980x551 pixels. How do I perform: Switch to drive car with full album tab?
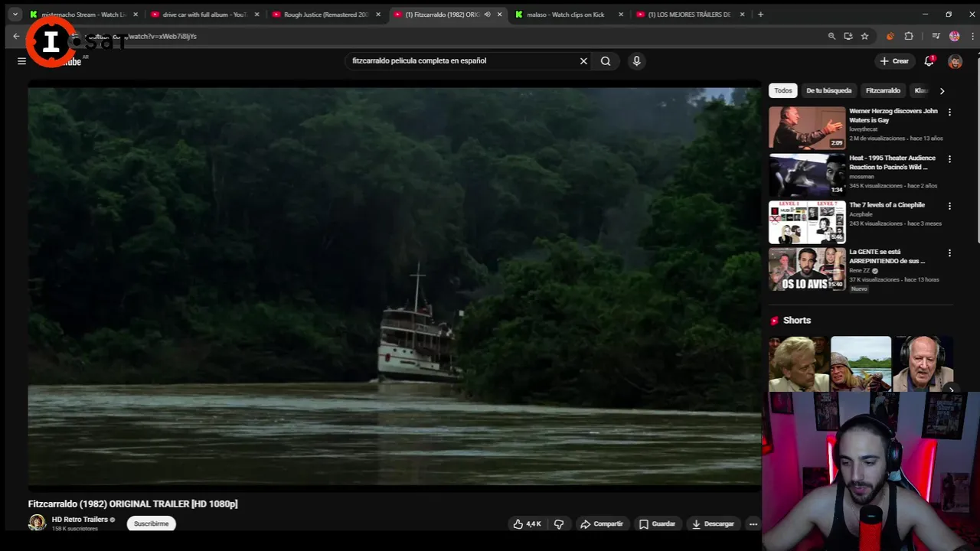[x=203, y=15]
